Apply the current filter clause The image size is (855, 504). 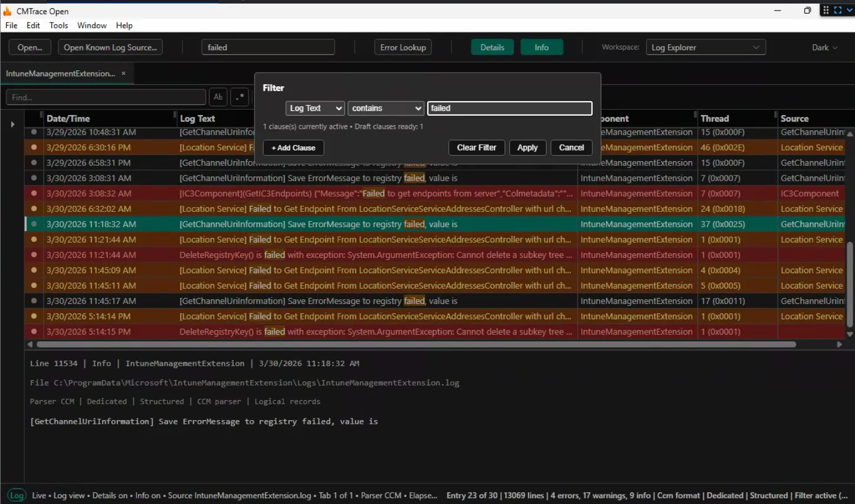click(527, 148)
